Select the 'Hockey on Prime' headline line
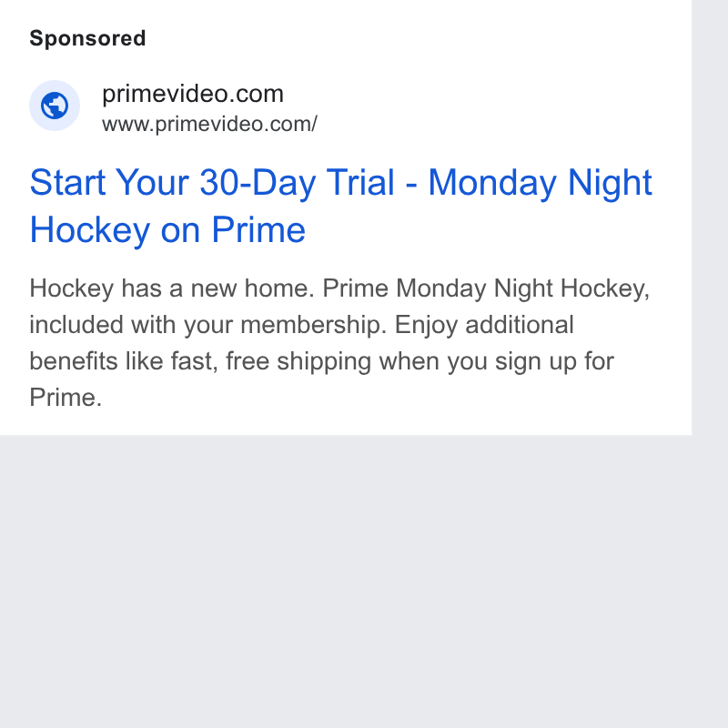This screenshot has width=728, height=728. click(167, 229)
